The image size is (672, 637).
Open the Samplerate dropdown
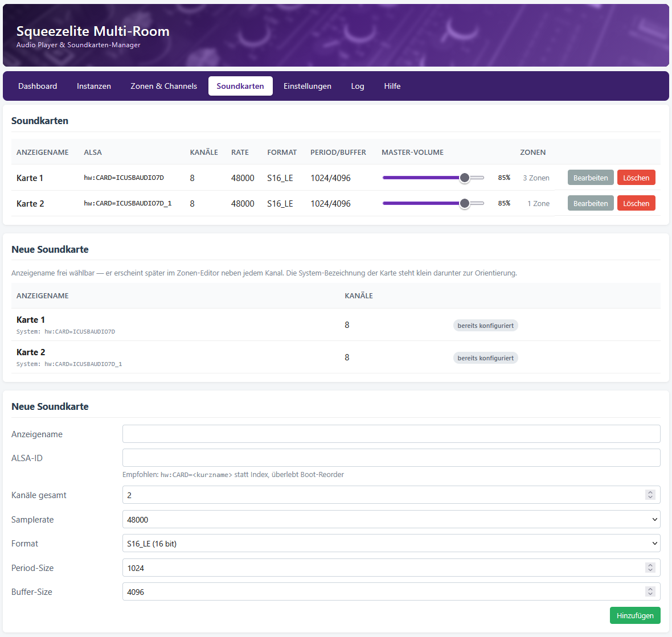click(x=391, y=519)
